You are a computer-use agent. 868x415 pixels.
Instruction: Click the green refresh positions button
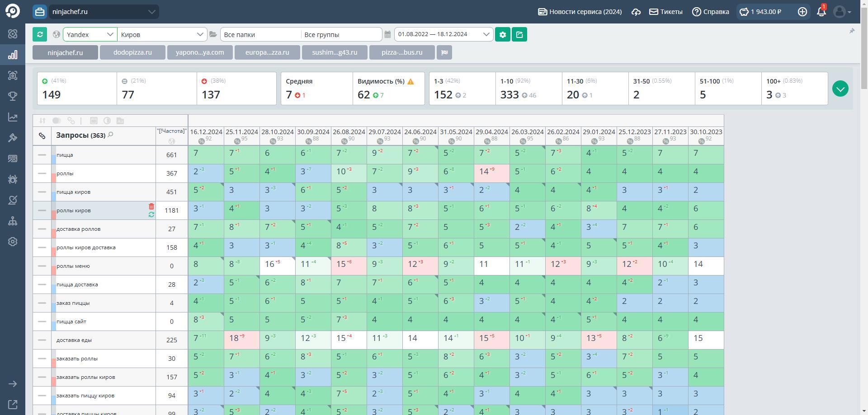(x=40, y=34)
